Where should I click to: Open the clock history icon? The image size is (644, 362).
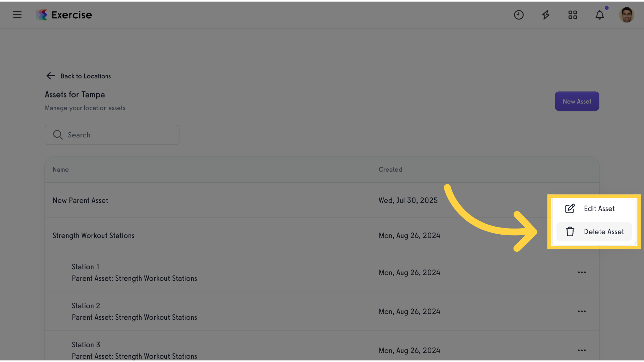tap(519, 15)
